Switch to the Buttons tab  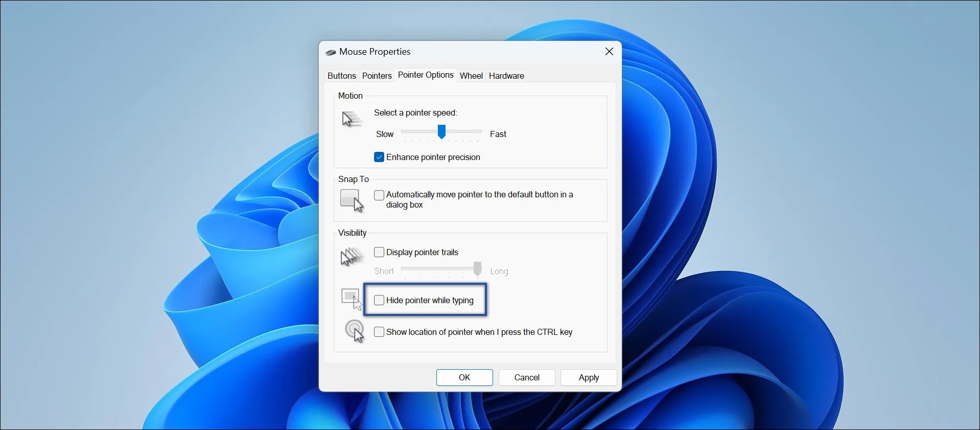click(x=341, y=76)
